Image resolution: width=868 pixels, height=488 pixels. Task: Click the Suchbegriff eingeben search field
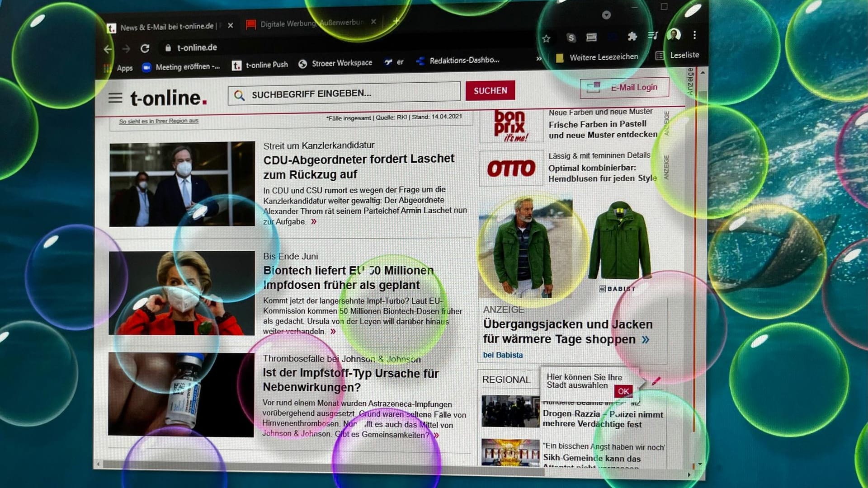pos(344,94)
